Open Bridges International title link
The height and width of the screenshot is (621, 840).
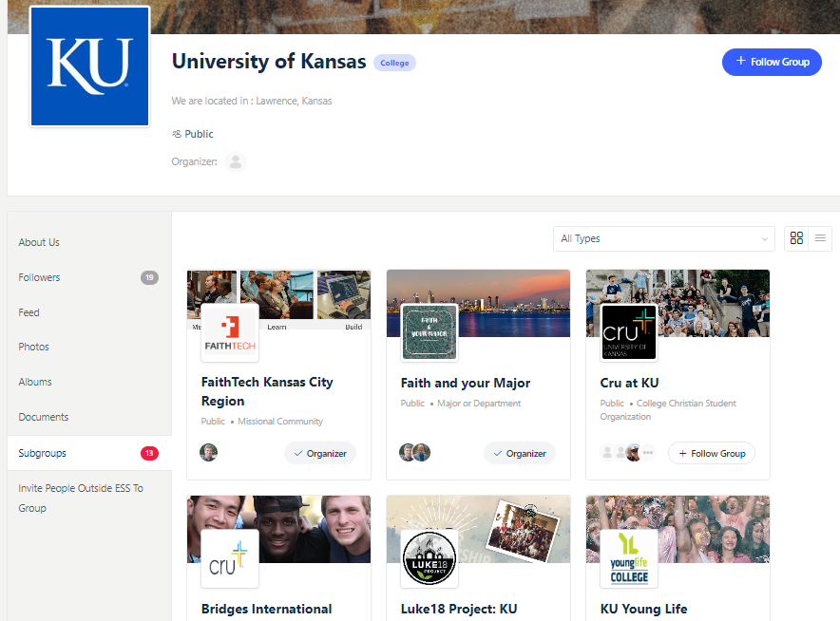tap(266, 610)
